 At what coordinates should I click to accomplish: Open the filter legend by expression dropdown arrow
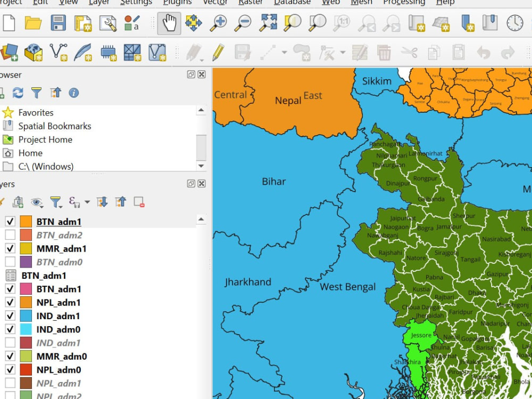pos(87,202)
